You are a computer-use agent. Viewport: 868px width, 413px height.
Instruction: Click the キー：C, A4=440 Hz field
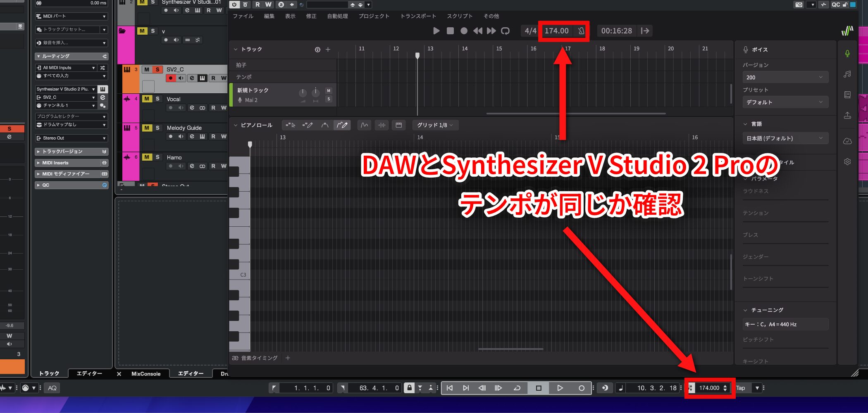pyautogui.click(x=785, y=324)
